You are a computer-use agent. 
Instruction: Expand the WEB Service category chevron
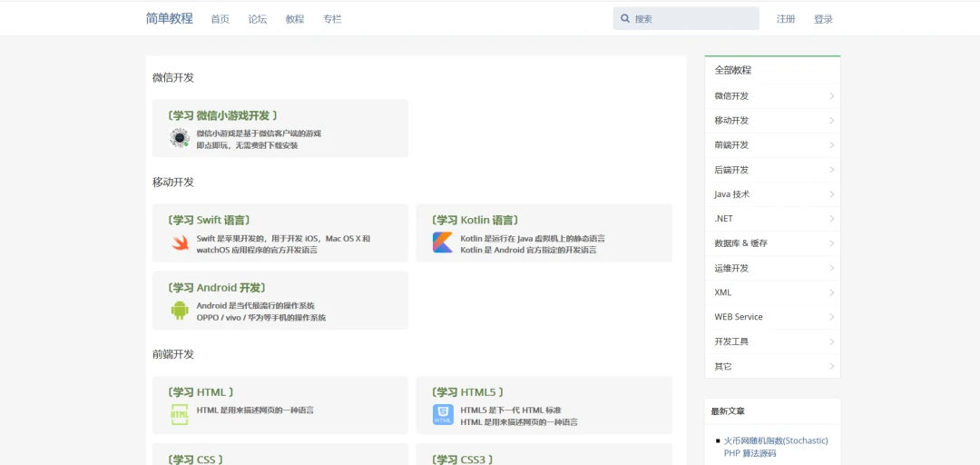pyautogui.click(x=831, y=317)
